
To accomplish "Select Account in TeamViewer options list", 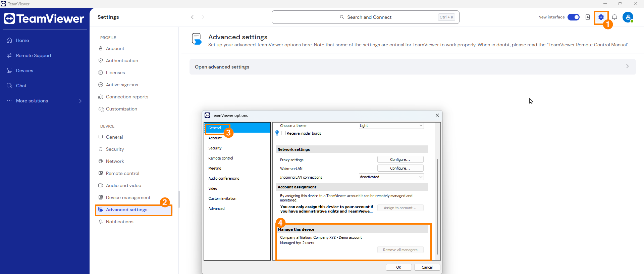I will point(237,138).
